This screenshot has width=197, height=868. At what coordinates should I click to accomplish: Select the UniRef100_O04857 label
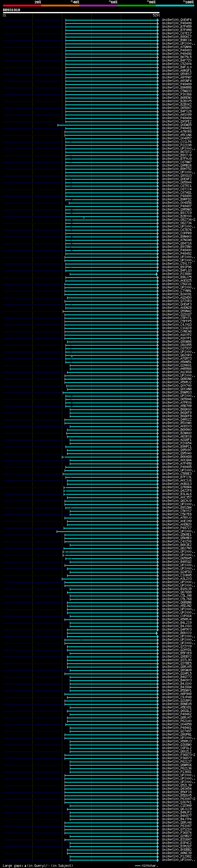click(176, 139)
